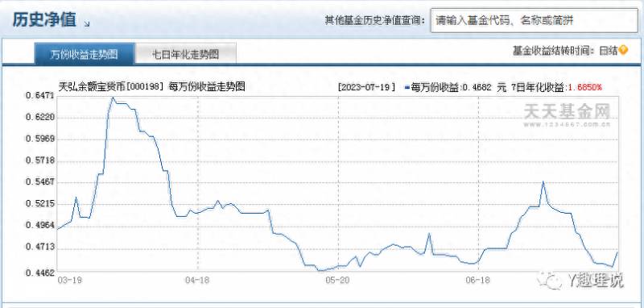
Task: Click the chart's highest peak near 0.6471
Action: pos(113,98)
